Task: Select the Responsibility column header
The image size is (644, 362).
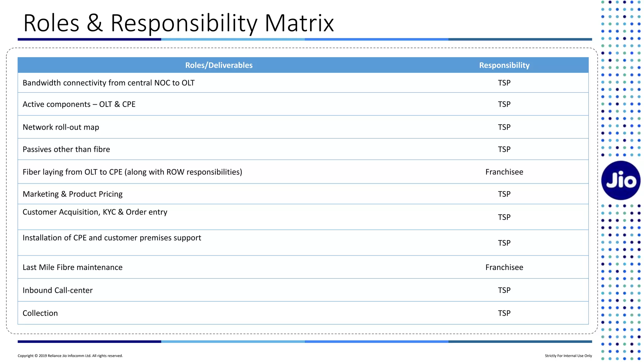Action: point(504,65)
